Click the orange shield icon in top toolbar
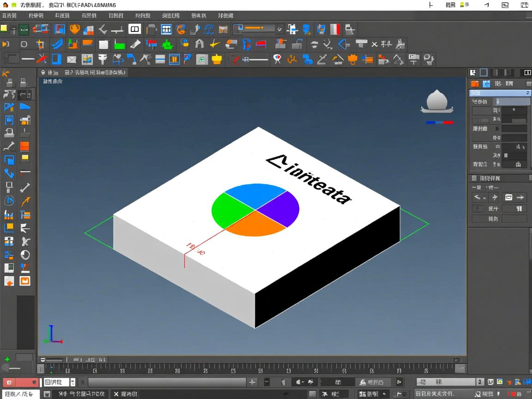 [74, 30]
